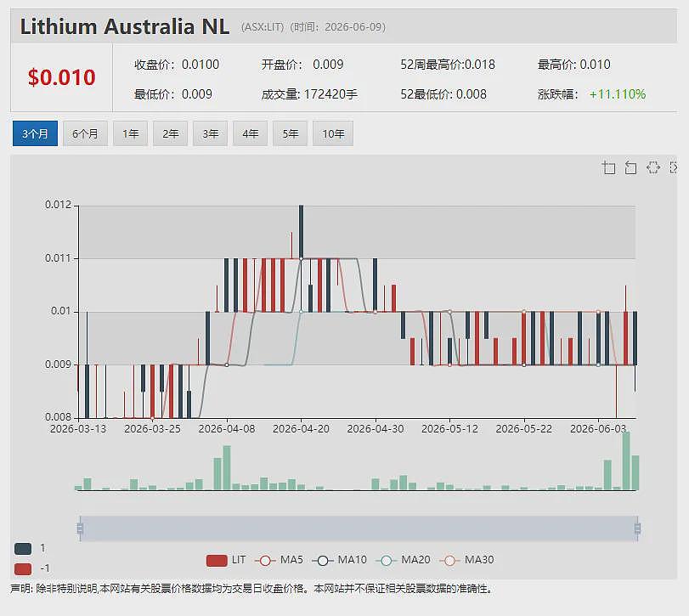The image size is (689, 616).
Task: Click the $0.010 current price
Action: pyautogui.click(x=61, y=78)
